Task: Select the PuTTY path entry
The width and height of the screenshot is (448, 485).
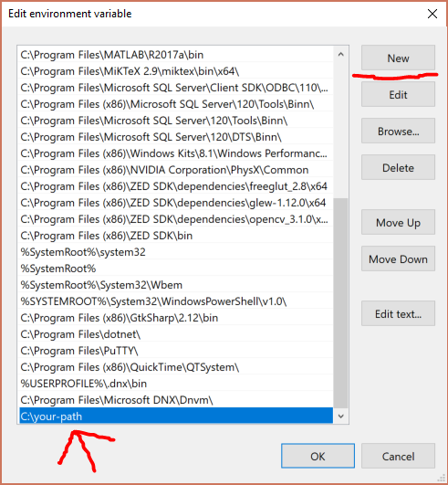Action: pos(175,351)
